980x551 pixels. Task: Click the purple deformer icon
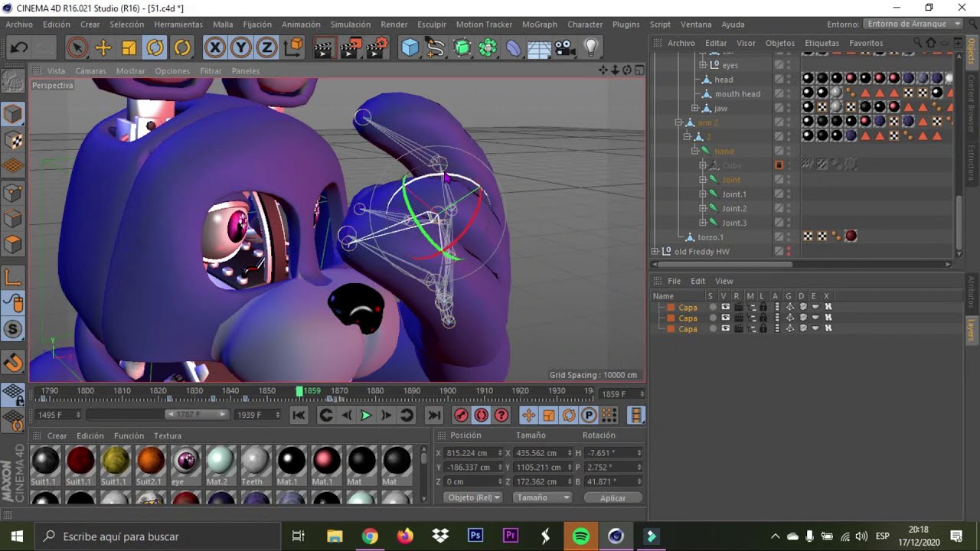[514, 47]
